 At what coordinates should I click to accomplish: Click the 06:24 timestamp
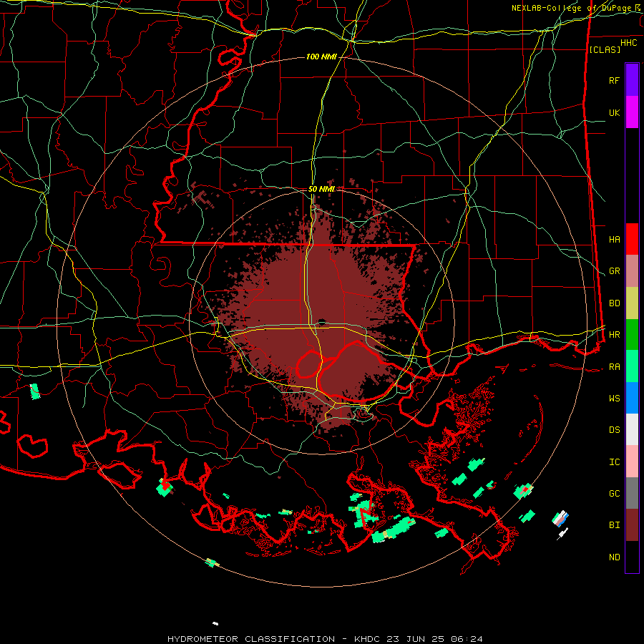[x=468, y=639]
